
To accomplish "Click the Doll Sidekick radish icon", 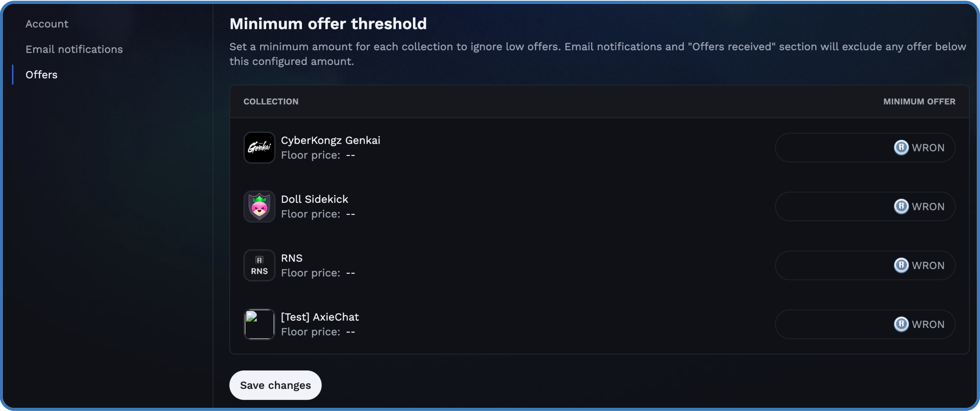I will (x=259, y=206).
